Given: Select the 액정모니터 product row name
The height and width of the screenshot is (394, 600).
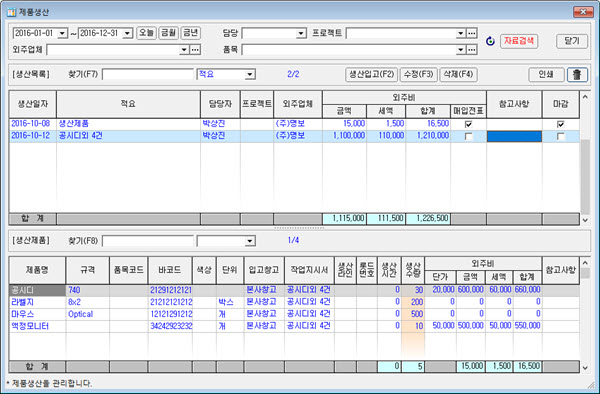Looking at the screenshot, I should 37,326.
